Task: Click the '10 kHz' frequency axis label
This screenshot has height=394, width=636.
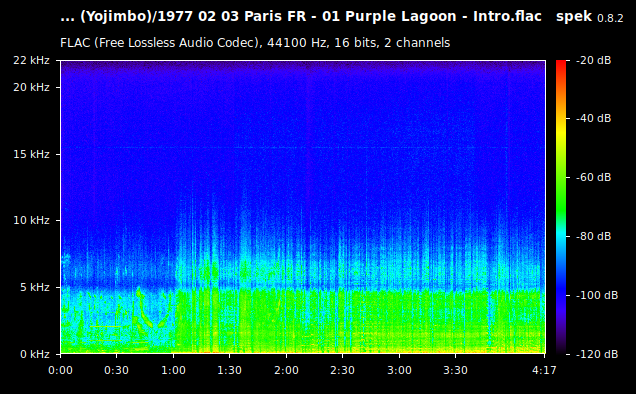Action: [x=31, y=220]
